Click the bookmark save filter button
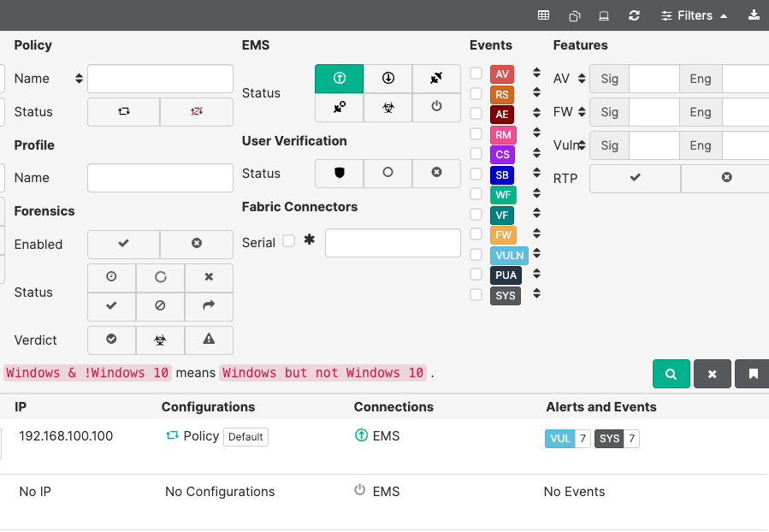Screen dimensions: 769x532 pos(753,374)
